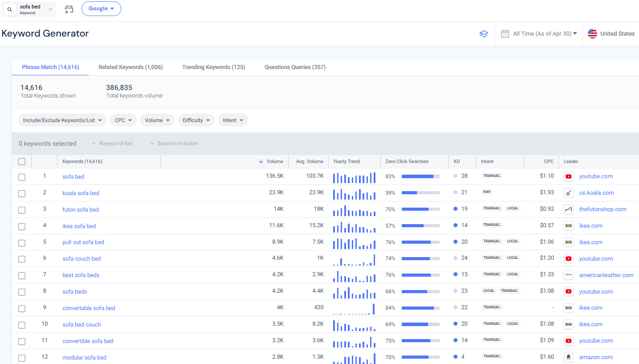Click the 84% zero-click bar for convertable sofa bed

pyautogui.click(x=421, y=308)
